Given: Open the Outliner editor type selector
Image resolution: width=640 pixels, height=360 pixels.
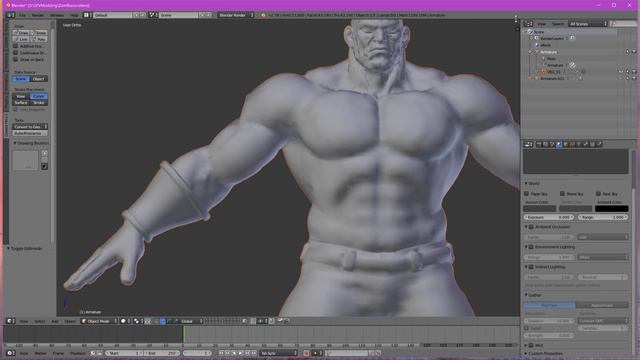Looking at the screenshot, I should pos(528,24).
